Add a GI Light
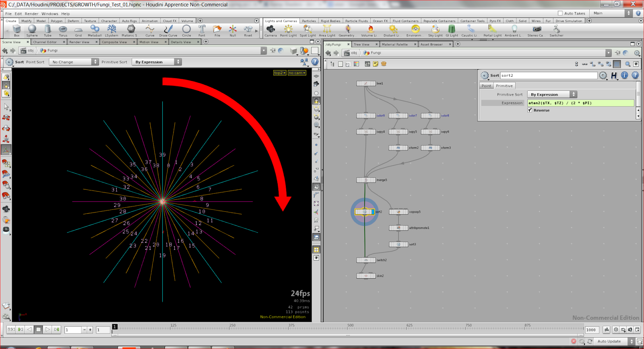This screenshot has width=644, height=349. [x=452, y=31]
